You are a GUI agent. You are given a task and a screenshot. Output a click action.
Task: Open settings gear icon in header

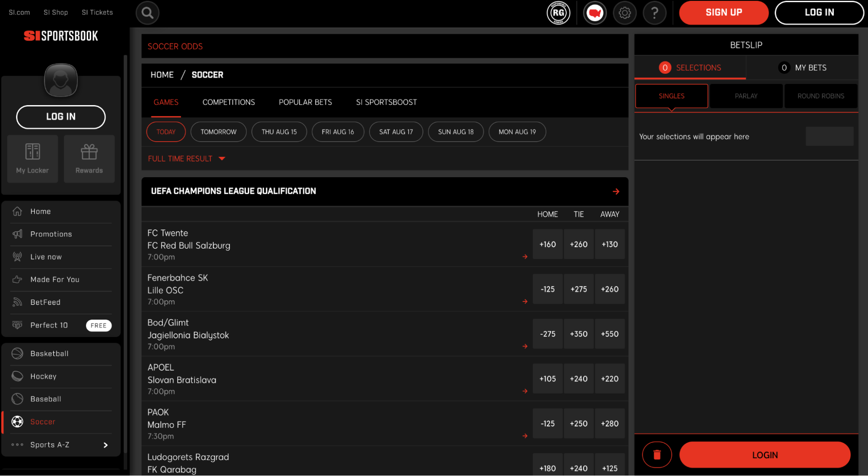pos(625,13)
